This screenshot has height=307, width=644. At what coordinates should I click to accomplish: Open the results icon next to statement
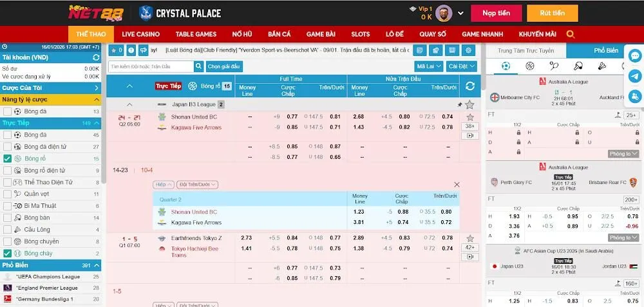tap(436, 50)
